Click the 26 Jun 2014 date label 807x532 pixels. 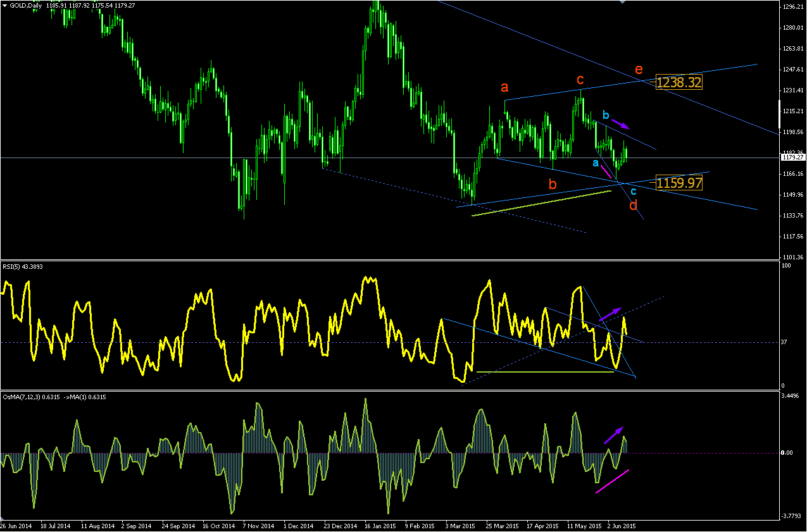[16, 526]
